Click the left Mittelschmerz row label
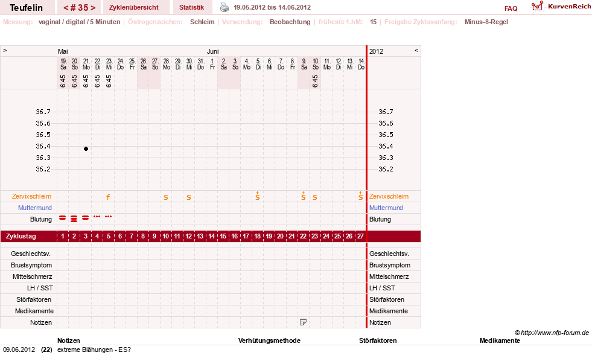 point(33,276)
